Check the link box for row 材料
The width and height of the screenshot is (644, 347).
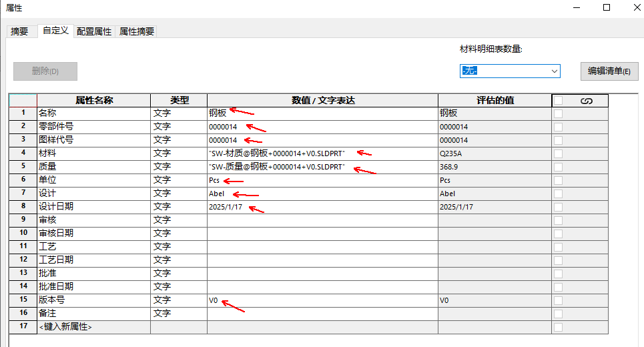tap(558, 153)
